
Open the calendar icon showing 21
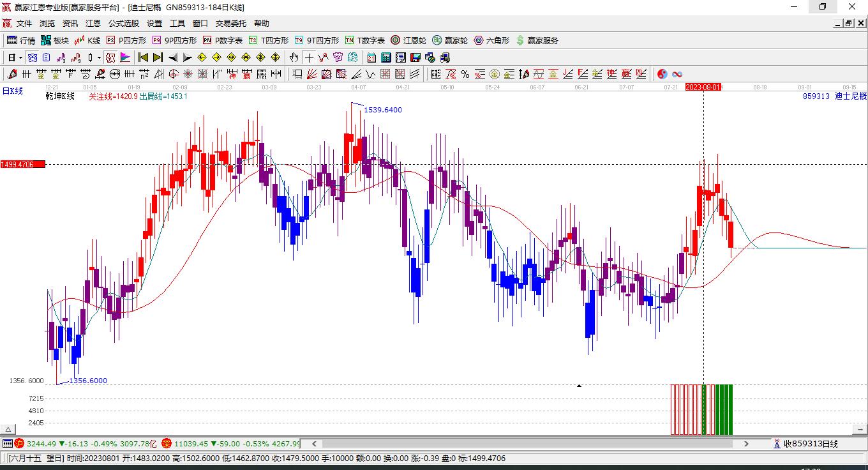(x=371, y=57)
